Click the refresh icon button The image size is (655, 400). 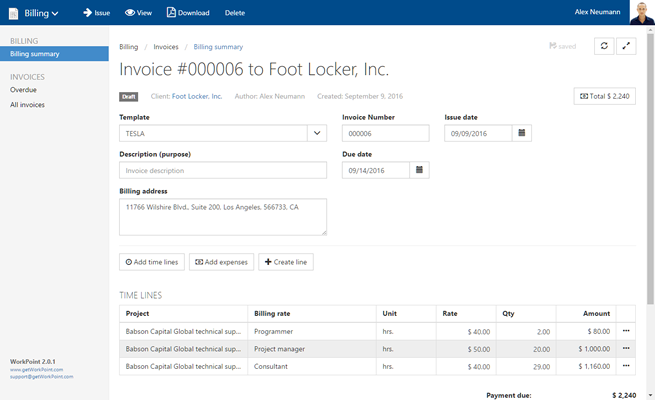(604, 46)
